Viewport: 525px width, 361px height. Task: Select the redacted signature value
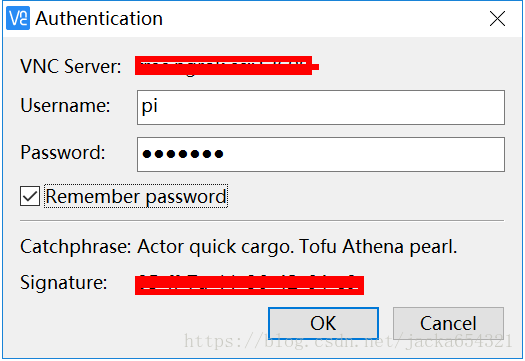tap(249, 285)
